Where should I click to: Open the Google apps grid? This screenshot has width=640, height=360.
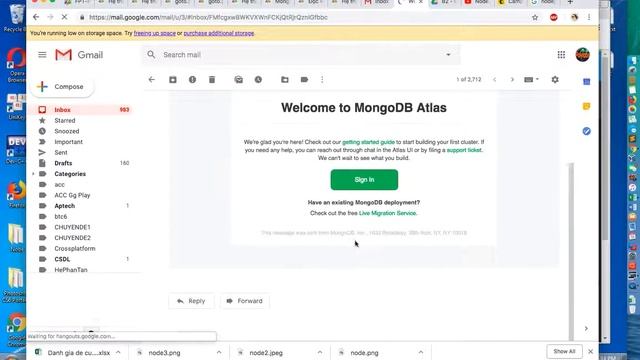click(x=561, y=55)
